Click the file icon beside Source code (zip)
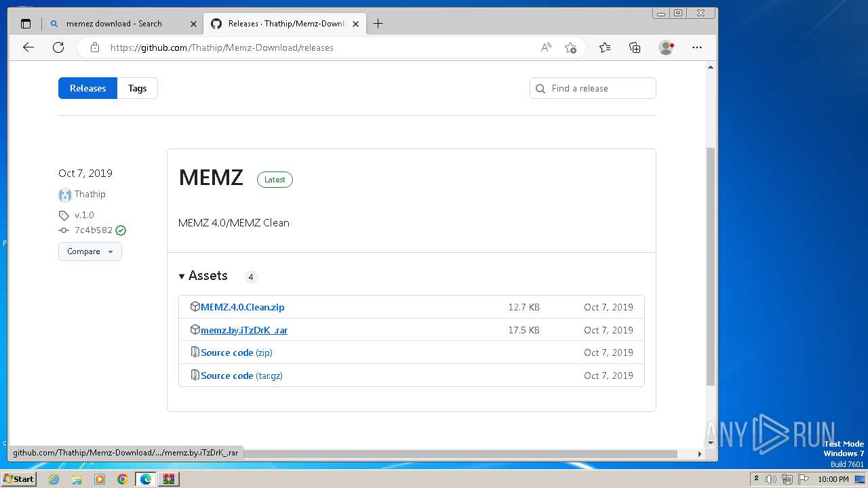Image resolution: width=868 pixels, height=488 pixels. pos(195,352)
